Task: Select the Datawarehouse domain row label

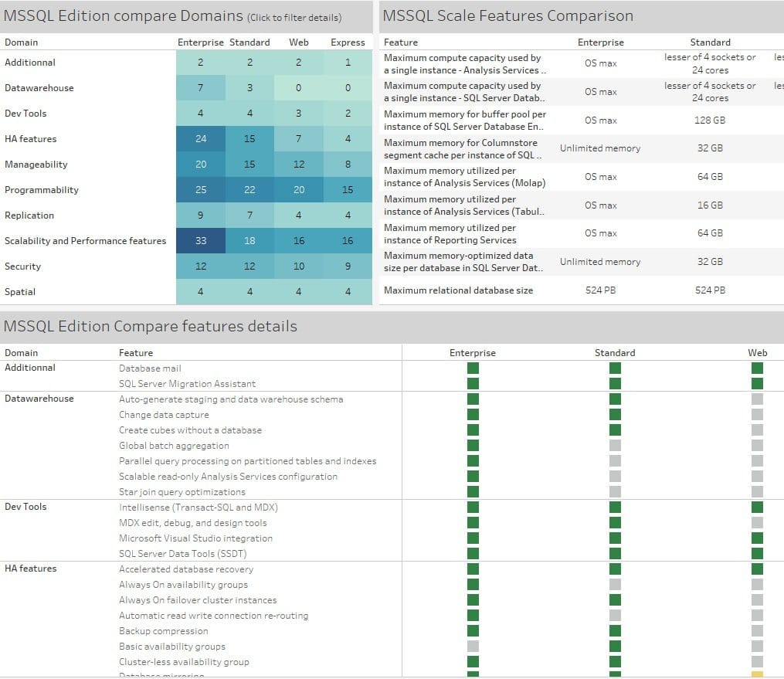Action: tap(39, 87)
